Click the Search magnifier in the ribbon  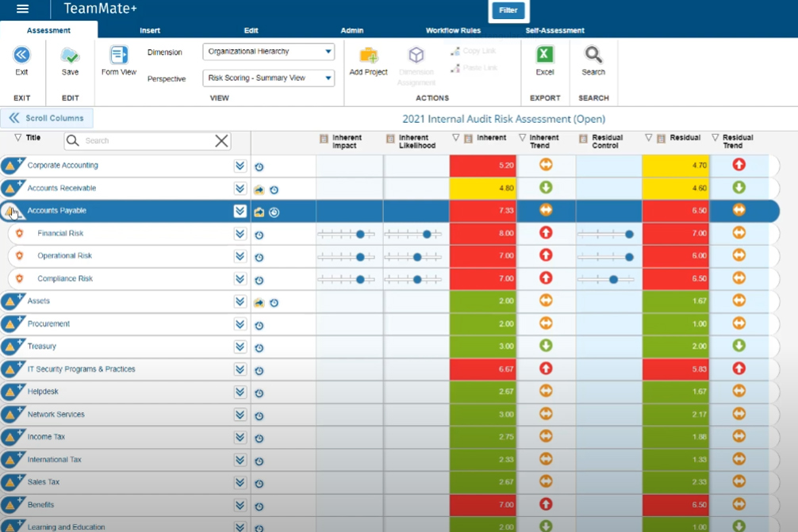pos(593,55)
